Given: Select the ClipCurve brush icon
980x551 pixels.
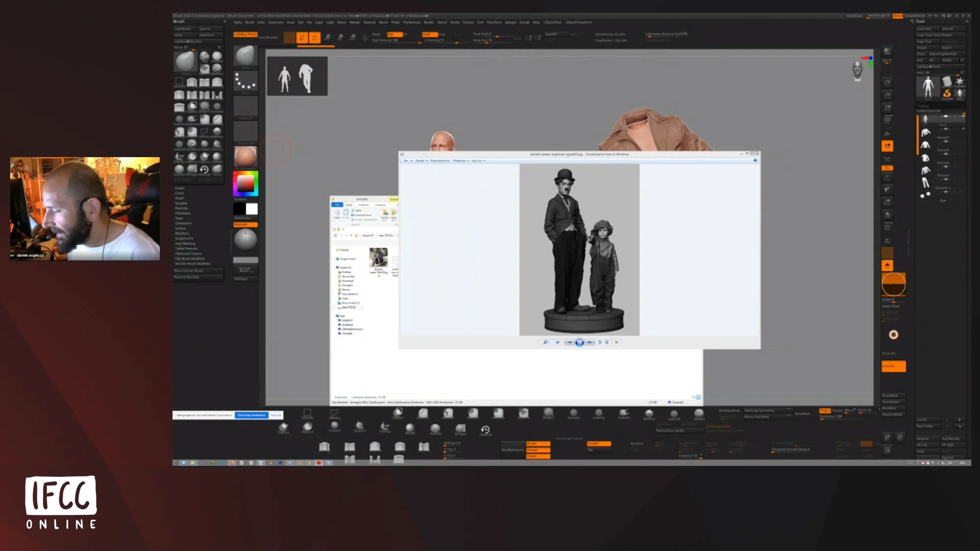Looking at the screenshot, I should coord(284,428).
